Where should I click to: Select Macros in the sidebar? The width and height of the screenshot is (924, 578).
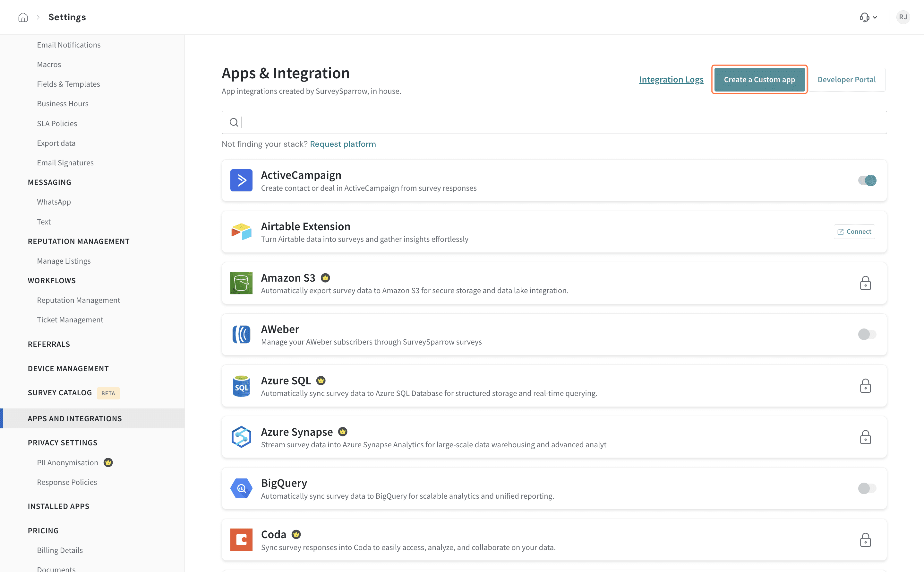[x=49, y=64]
